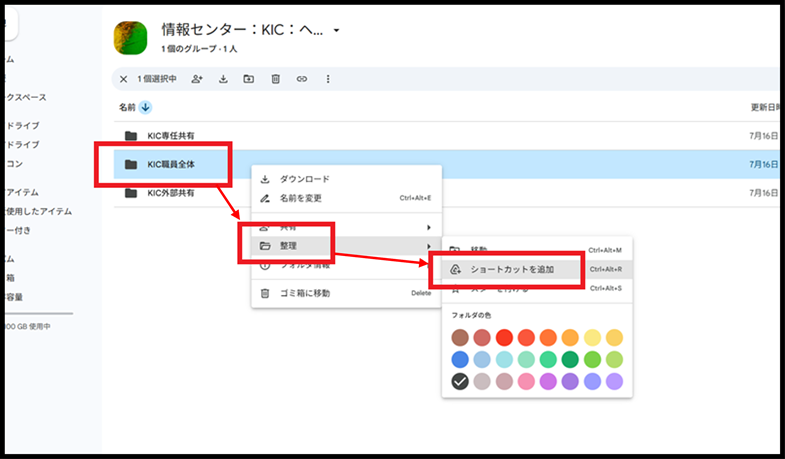Viewport: 785px width, 459px height.
Task: Click the shared drive avatar thumbnail
Action: coord(132,38)
